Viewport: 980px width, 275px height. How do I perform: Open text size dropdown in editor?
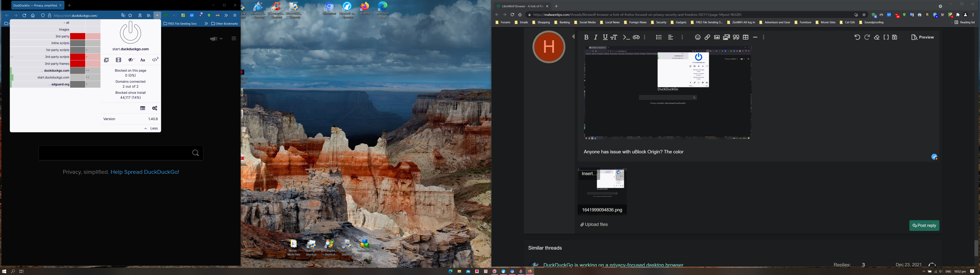click(614, 37)
